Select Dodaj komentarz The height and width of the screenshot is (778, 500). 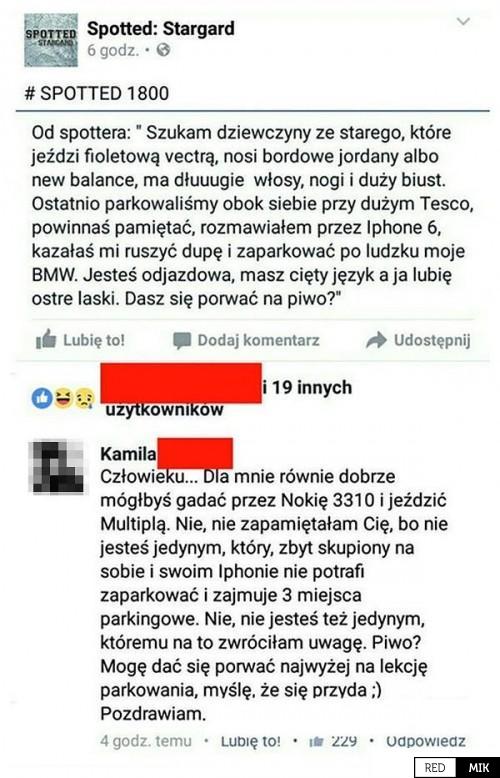pyautogui.click(x=258, y=340)
